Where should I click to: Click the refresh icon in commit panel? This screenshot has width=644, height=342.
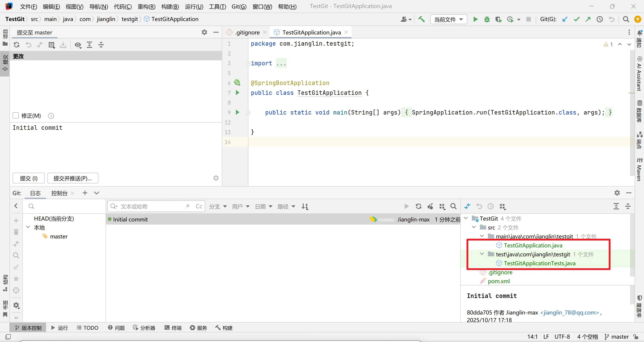pos(17,45)
